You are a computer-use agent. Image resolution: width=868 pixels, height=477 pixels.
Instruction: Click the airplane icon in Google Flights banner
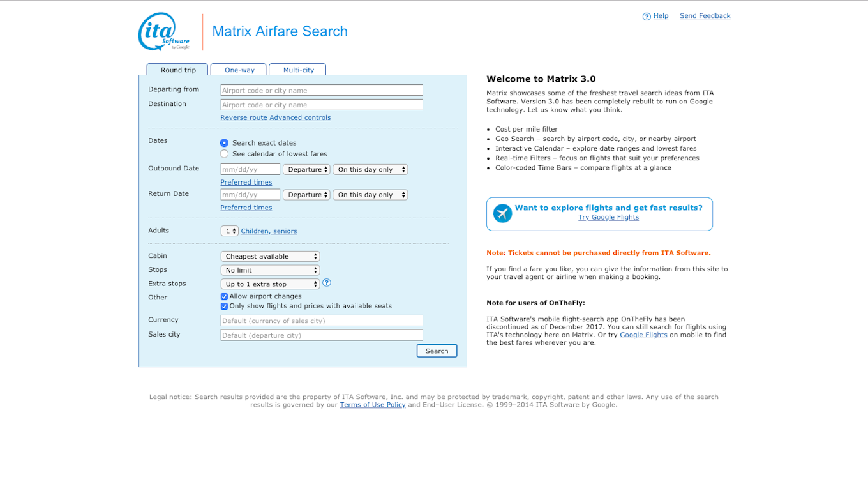[503, 213]
